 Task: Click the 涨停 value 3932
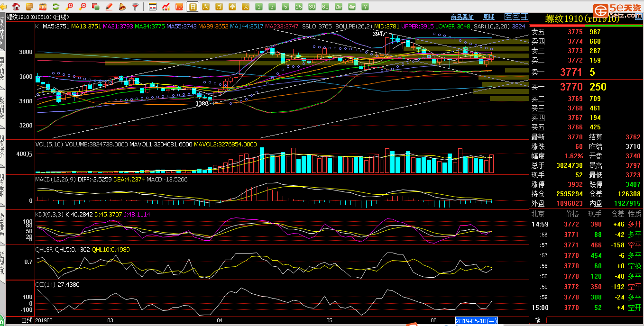pos(575,184)
